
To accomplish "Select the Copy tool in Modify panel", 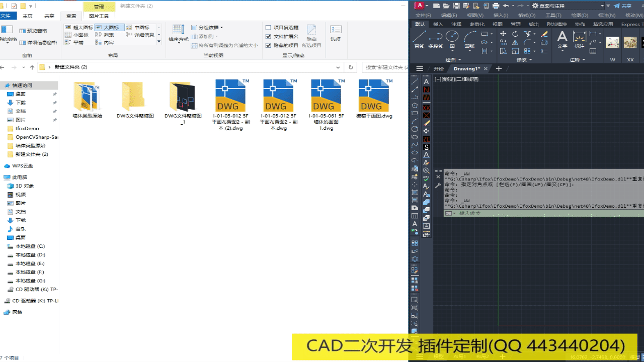I will tap(503, 42).
